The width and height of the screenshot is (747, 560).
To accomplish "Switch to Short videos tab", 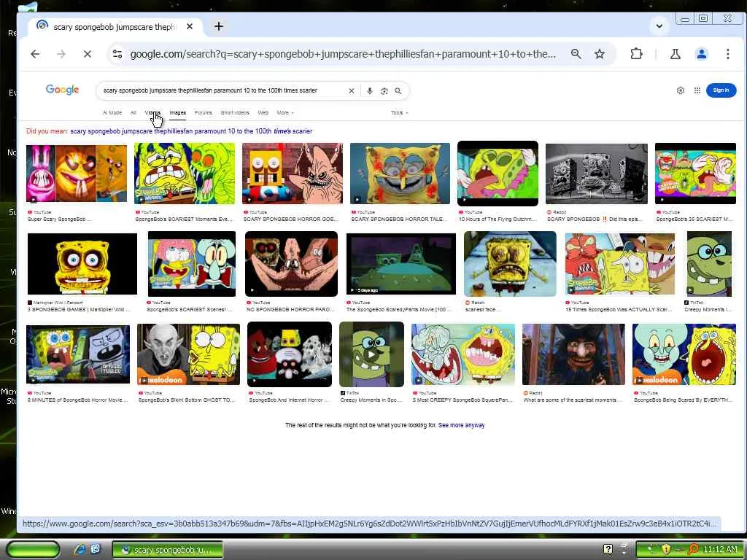I will click(x=235, y=113).
